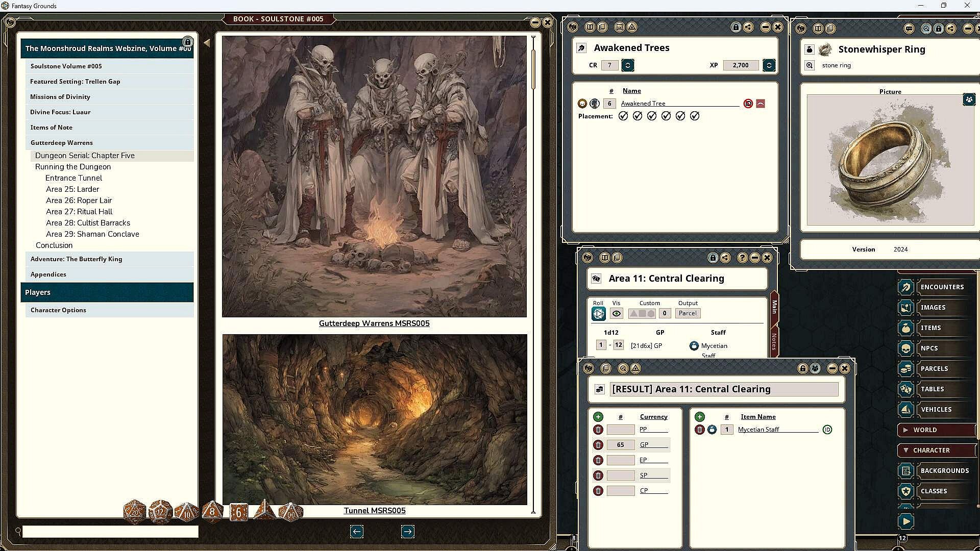Select Area 27: Ritual Hall page

coord(79,212)
